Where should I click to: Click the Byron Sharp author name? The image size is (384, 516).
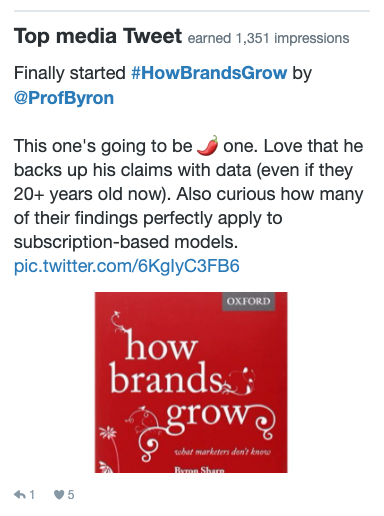(199, 470)
